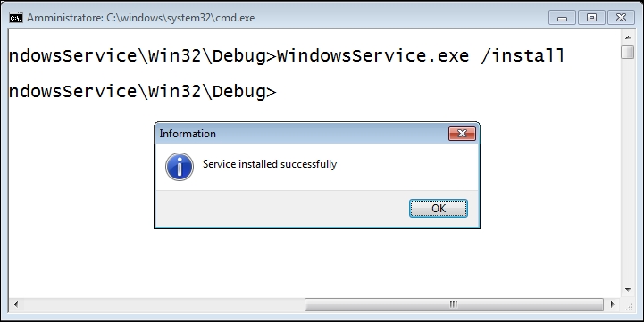The width and height of the screenshot is (644, 322).
Task: Click the horizontal scrollbar right arrow
Action: pyautogui.click(x=613, y=304)
